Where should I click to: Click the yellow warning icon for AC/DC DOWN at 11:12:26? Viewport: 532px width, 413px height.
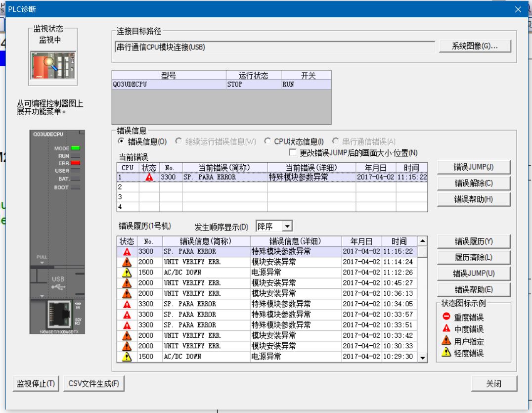(x=127, y=273)
